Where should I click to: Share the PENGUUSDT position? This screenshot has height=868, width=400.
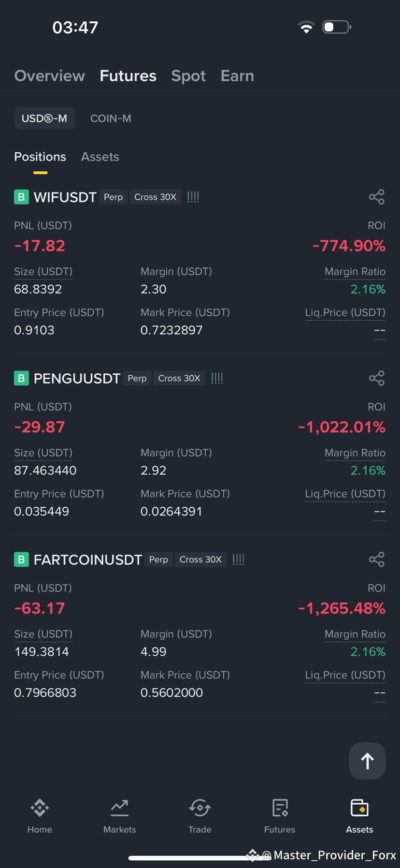pos(376,378)
